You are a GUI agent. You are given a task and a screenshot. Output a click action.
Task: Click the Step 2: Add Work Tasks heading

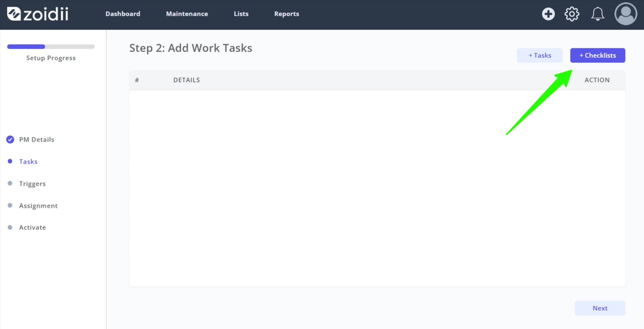190,48
